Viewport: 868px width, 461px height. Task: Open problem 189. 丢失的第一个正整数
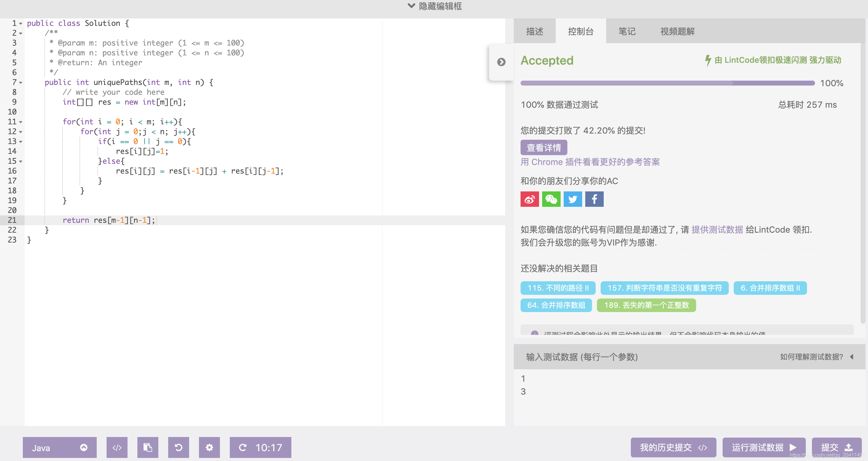coord(646,305)
